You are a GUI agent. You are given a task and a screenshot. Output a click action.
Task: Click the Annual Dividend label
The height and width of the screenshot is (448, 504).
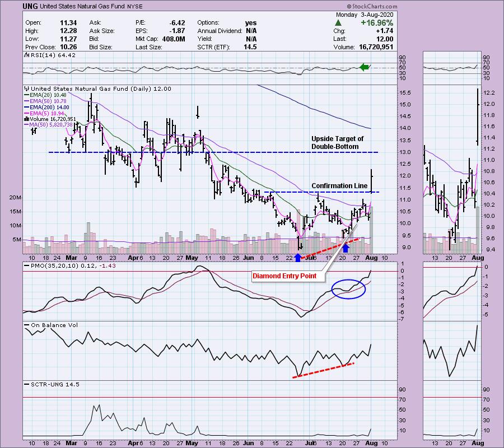[220, 31]
